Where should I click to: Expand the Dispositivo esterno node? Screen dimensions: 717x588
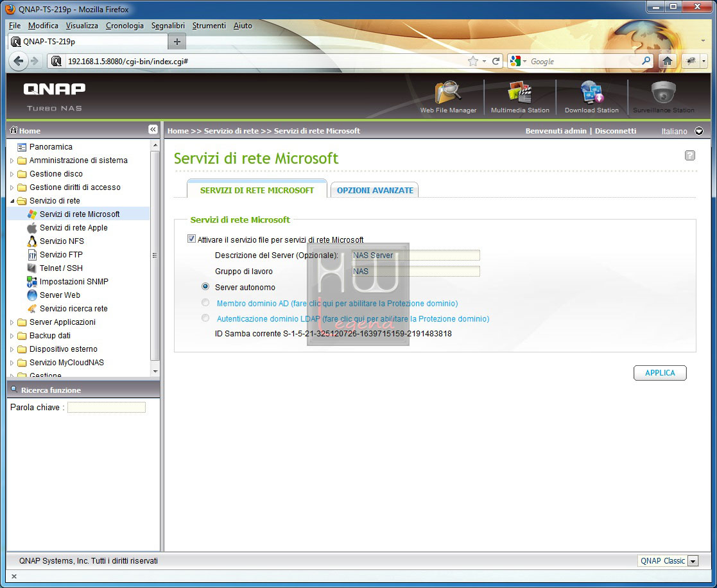[12, 349]
